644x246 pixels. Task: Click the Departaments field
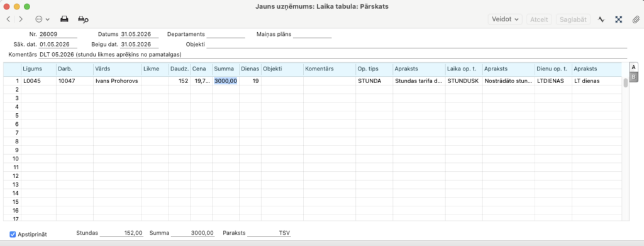226,35
